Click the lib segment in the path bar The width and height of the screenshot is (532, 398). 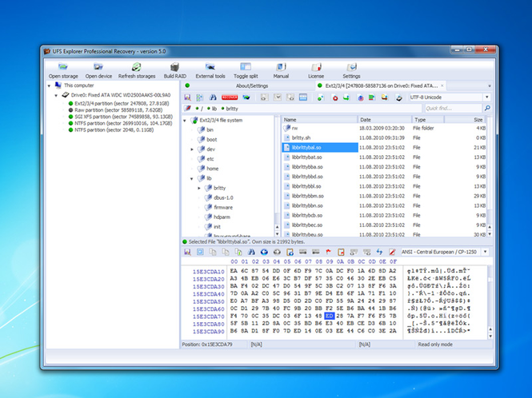[x=214, y=109]
